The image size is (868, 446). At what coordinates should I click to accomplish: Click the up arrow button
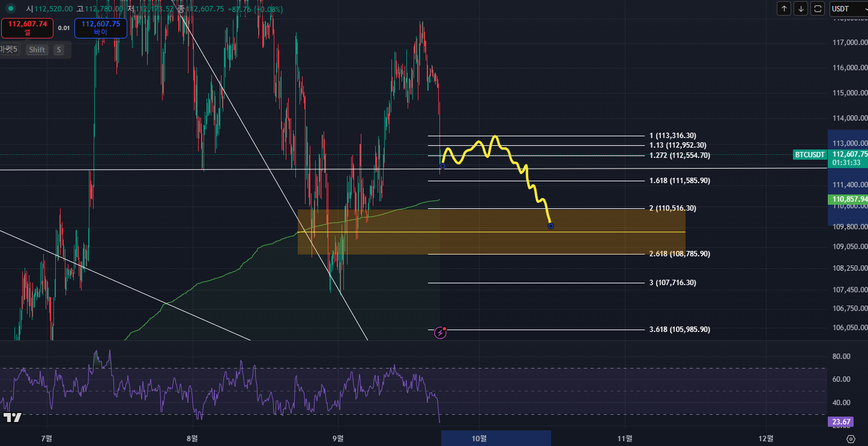(x=784, y=8)
